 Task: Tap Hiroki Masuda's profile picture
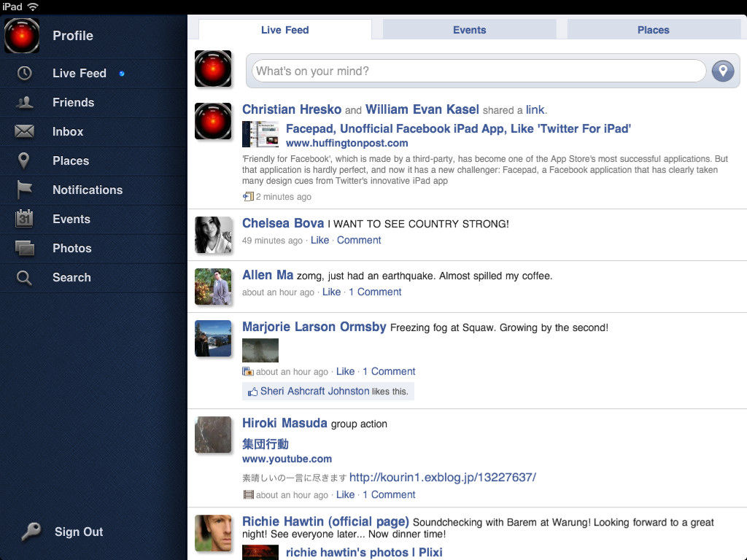[x=213, y=435]
